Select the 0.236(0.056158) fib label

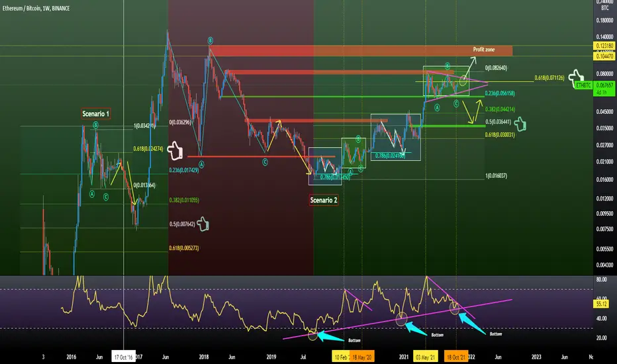500,93
